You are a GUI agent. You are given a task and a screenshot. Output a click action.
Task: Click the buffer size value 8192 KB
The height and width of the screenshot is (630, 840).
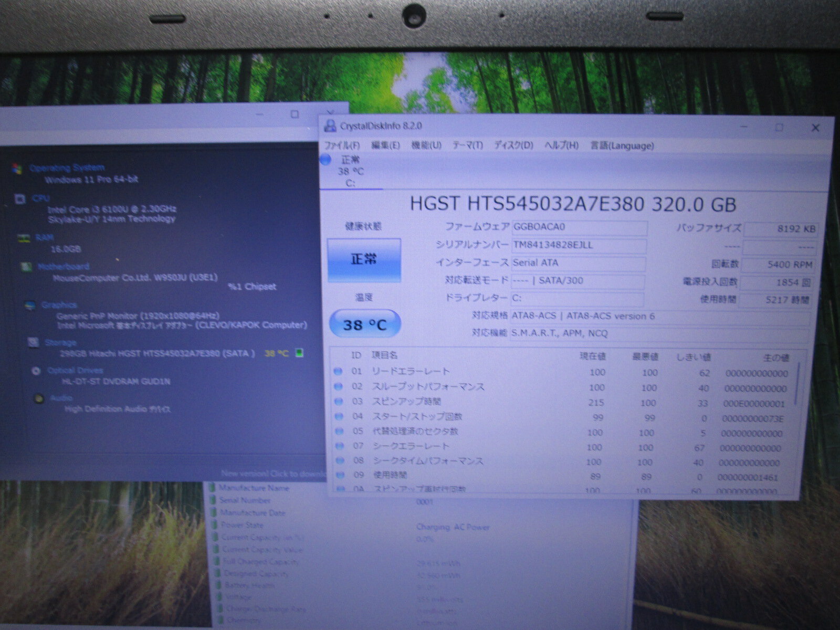click(x=781, y=229)
